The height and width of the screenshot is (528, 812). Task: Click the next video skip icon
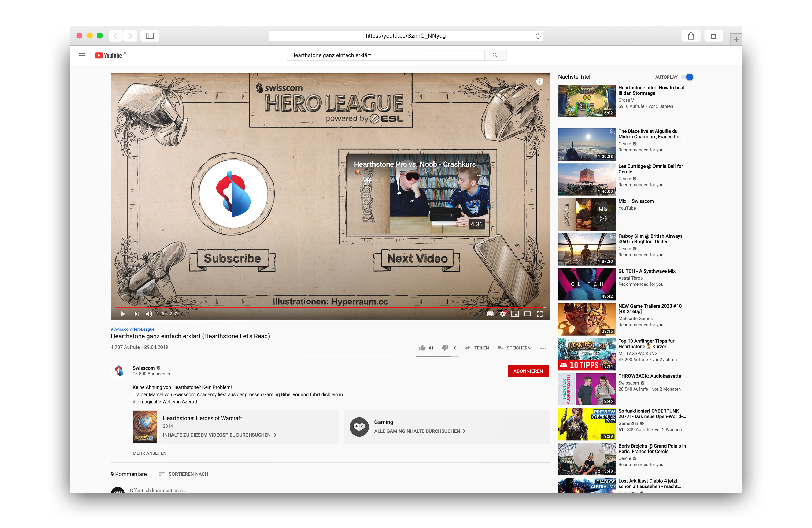coord(137,314)
